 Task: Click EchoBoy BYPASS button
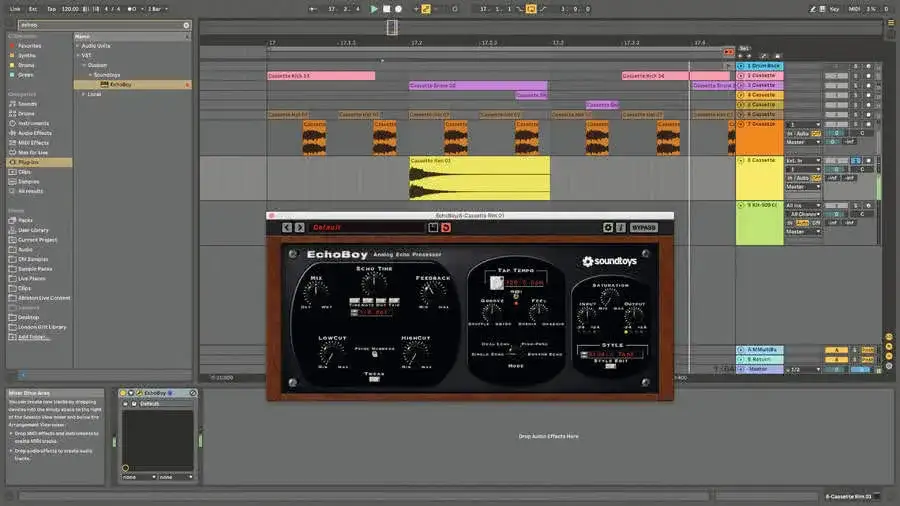coord(643,228)
